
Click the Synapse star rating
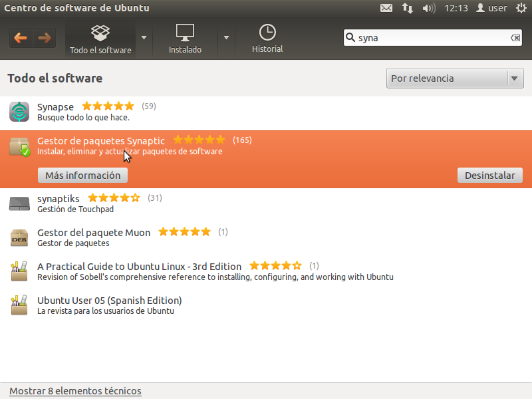pos(108,106)
